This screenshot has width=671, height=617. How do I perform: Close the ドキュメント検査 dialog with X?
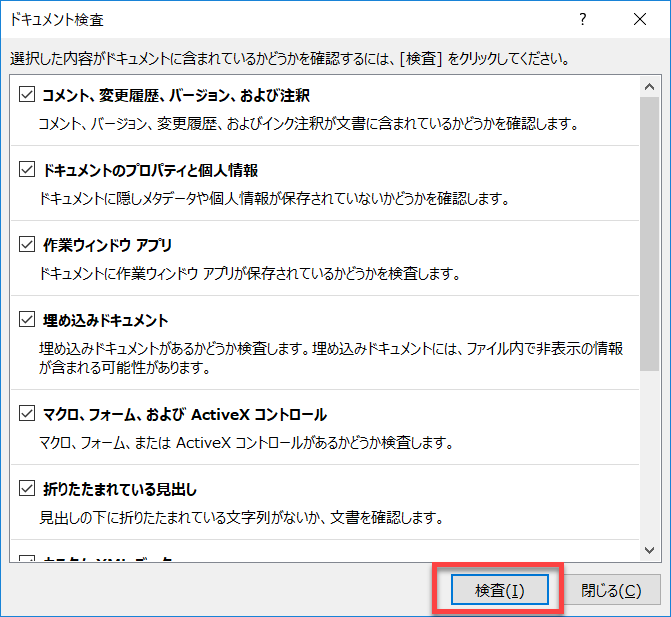639,19
